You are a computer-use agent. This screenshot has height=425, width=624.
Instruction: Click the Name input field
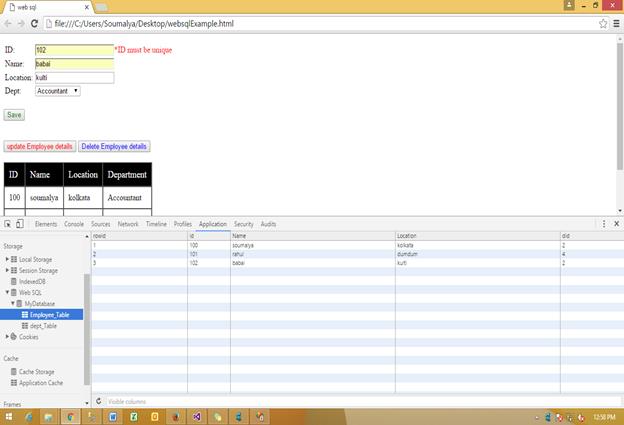(x=74, y=64)
